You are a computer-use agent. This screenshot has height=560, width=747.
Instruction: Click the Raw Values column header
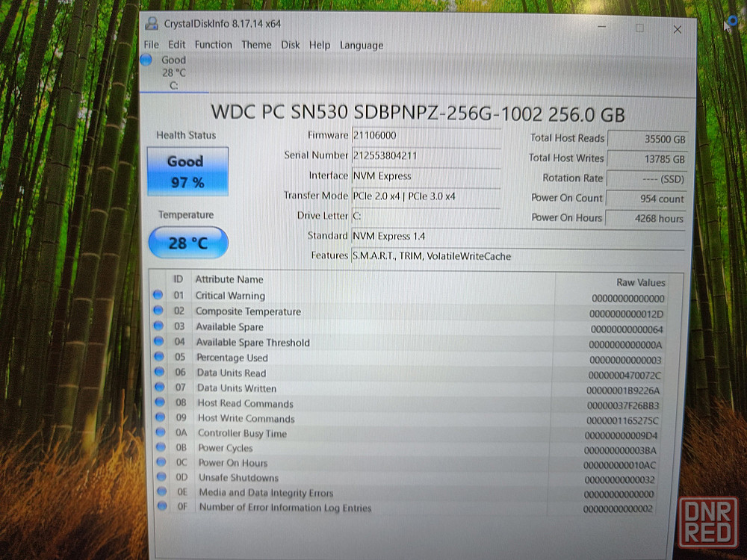tap(641, 282)
